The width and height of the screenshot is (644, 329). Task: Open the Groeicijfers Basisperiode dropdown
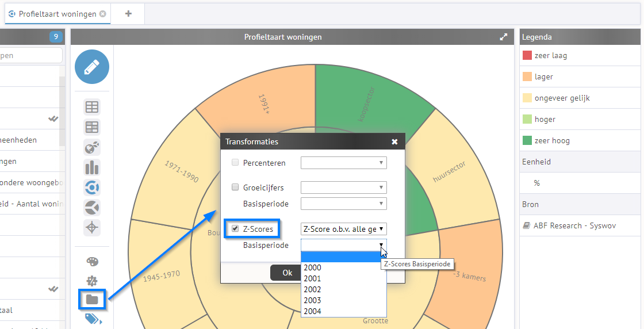click(344, 204)
